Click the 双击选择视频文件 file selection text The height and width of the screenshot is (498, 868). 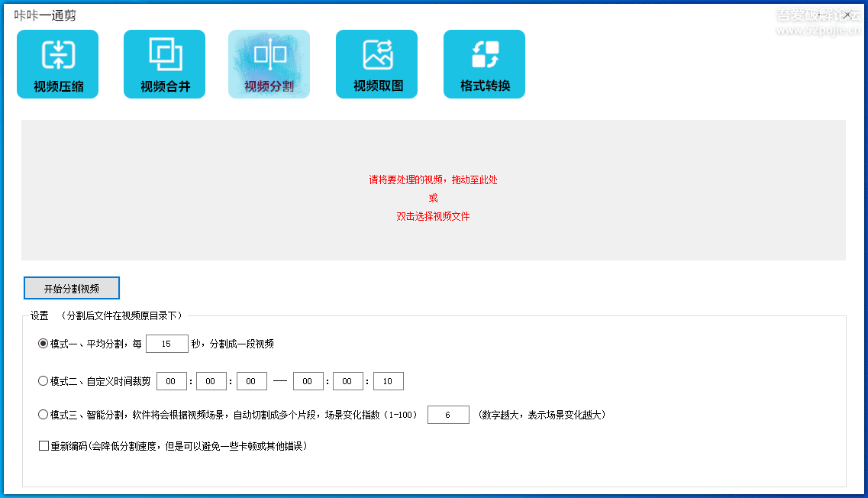[432, 216]
